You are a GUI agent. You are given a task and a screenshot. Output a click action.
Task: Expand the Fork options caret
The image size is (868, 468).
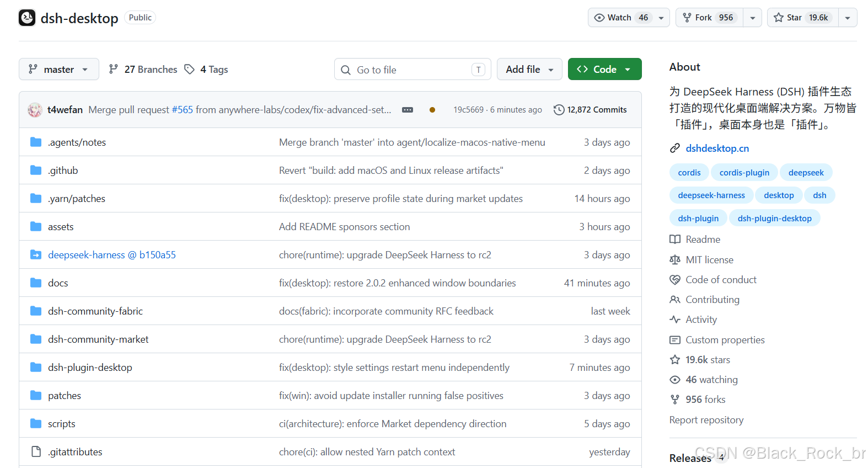tap(753, 18)
